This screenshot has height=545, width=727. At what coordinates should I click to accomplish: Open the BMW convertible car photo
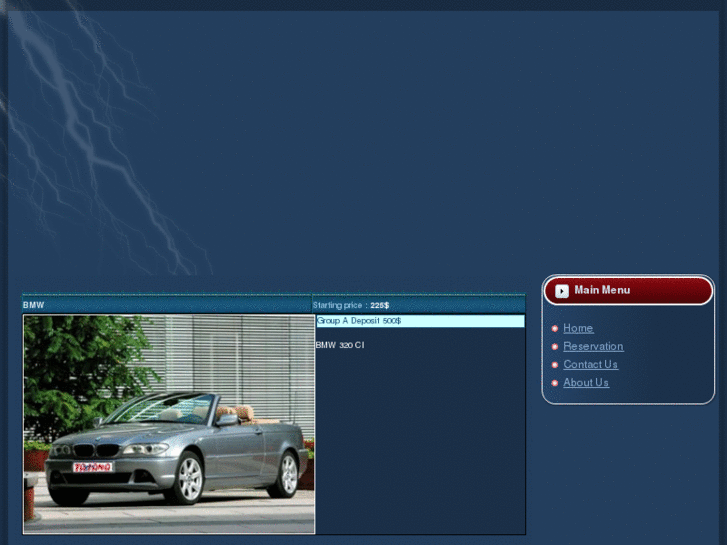coord(169,424)
